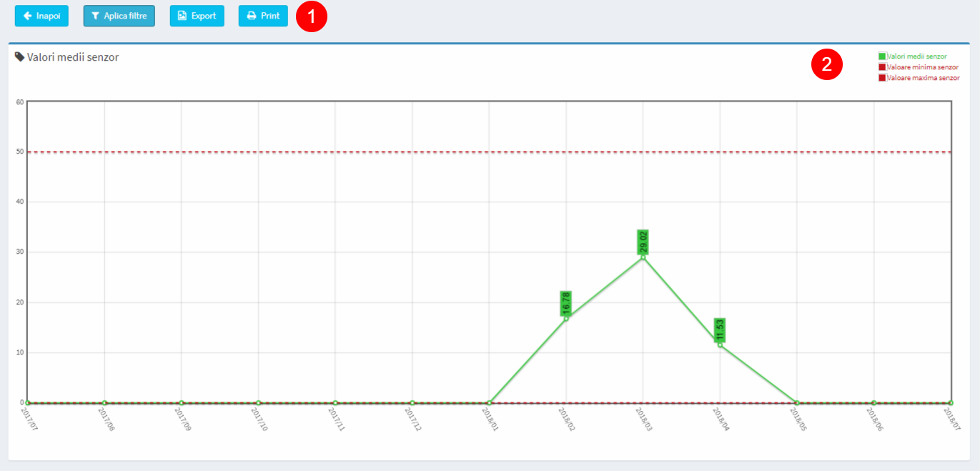Viewport: 980px width, 471px height.
Task: Select the 29.02 data point label
Action: [x=643, y=242]
